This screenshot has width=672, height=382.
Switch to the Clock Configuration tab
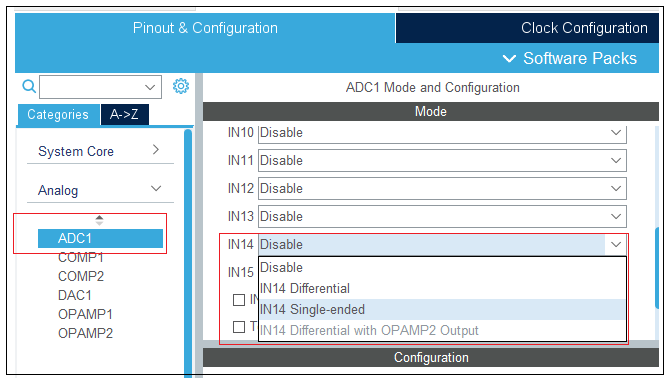click(x=527, y=28)
